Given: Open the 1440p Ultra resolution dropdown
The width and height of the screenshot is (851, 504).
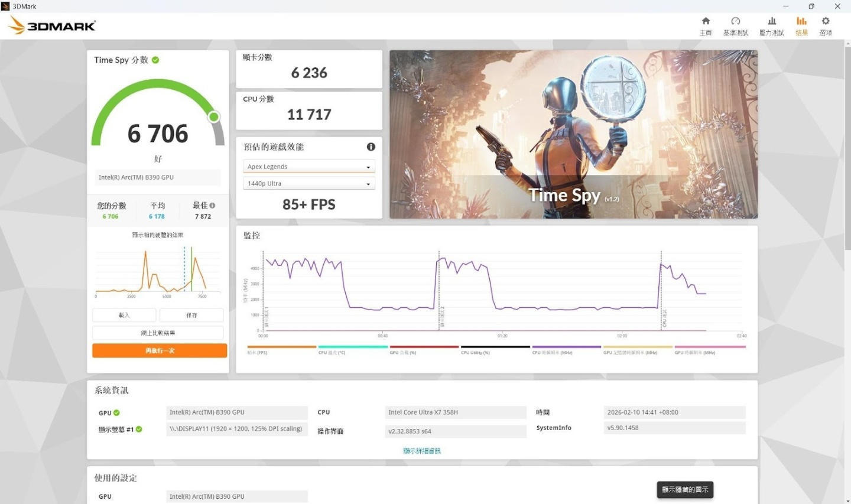Looking at the screenshot, I should click(308, 184).
